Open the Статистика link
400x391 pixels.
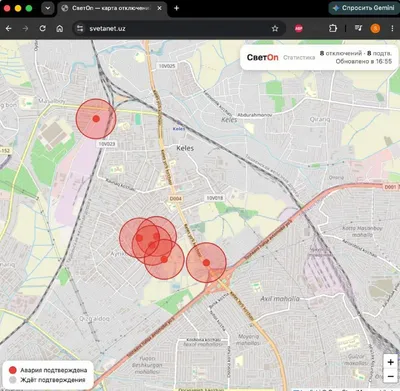299,58
